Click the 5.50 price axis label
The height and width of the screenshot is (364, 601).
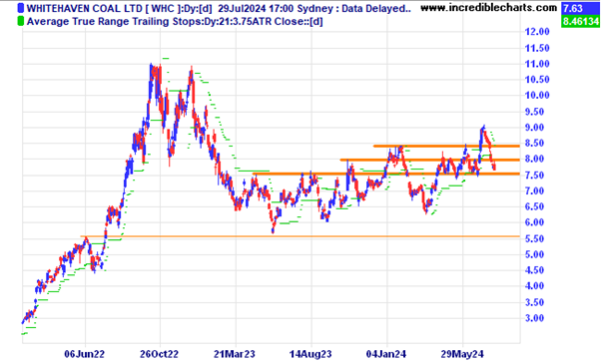(534, 238)
